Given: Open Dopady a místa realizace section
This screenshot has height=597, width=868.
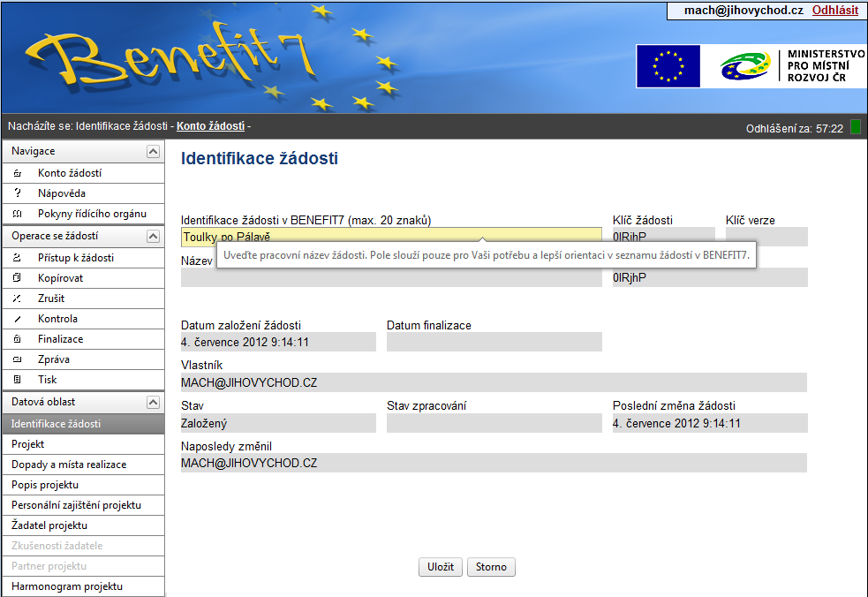Looking at the screenshot, I should [84, 465].
